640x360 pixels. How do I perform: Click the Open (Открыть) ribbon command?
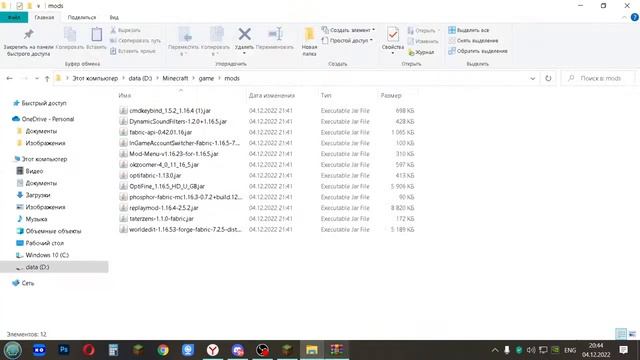(x=423, y=31)
